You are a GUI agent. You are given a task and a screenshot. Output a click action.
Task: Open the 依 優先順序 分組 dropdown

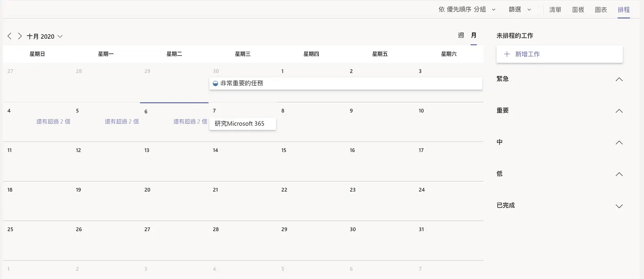(467, 9)
